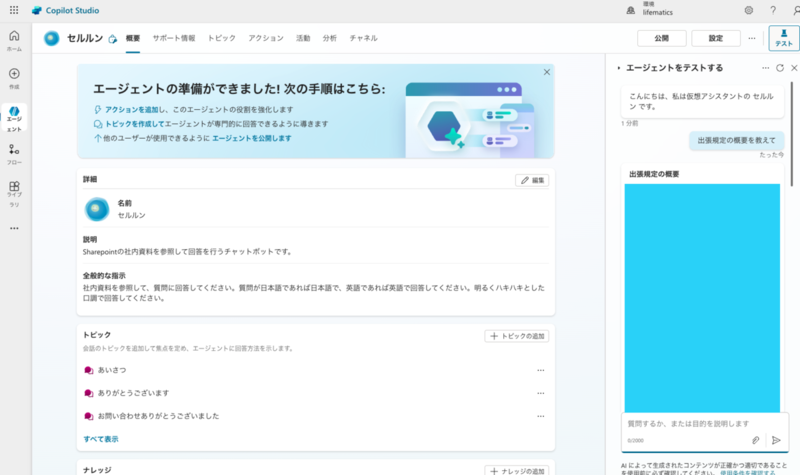Follow the トピックを作成して link
The width and height of the screenshot is (800, 475).
click(x=135, y=124)
